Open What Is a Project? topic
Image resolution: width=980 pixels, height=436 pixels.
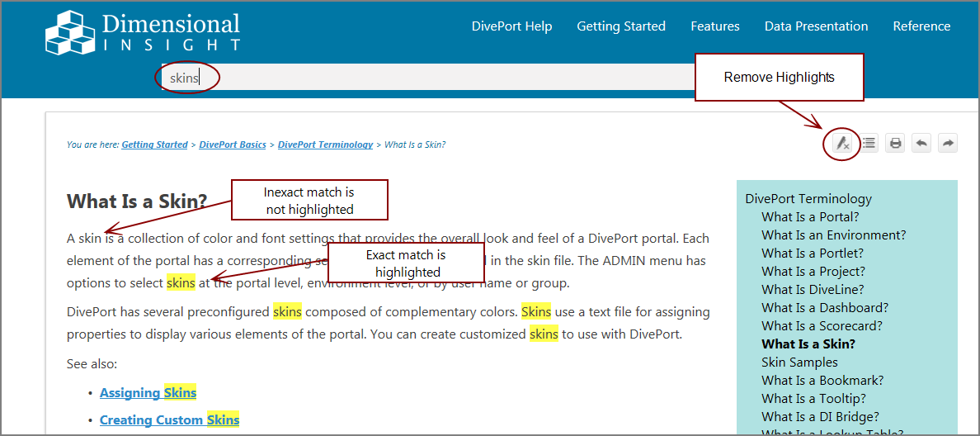pyautogui.click(x=813, y=272)
